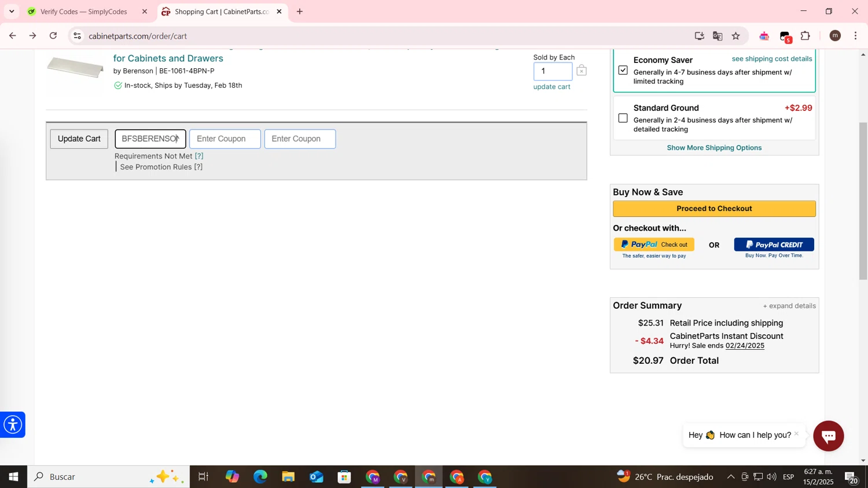Open product thumbnail image
868x488 pixels.
pyautogui.click(x=75, y=67)
